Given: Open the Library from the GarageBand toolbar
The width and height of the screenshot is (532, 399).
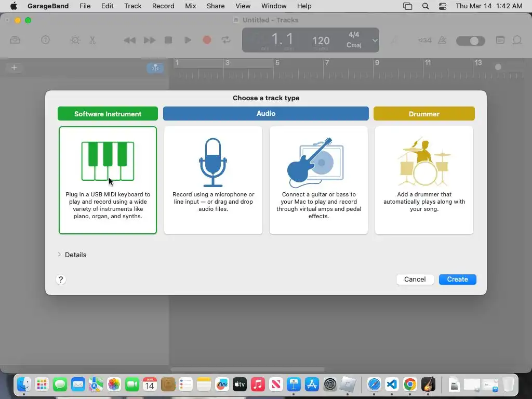Looking at the screenshot, I should (x=15, y=40).
